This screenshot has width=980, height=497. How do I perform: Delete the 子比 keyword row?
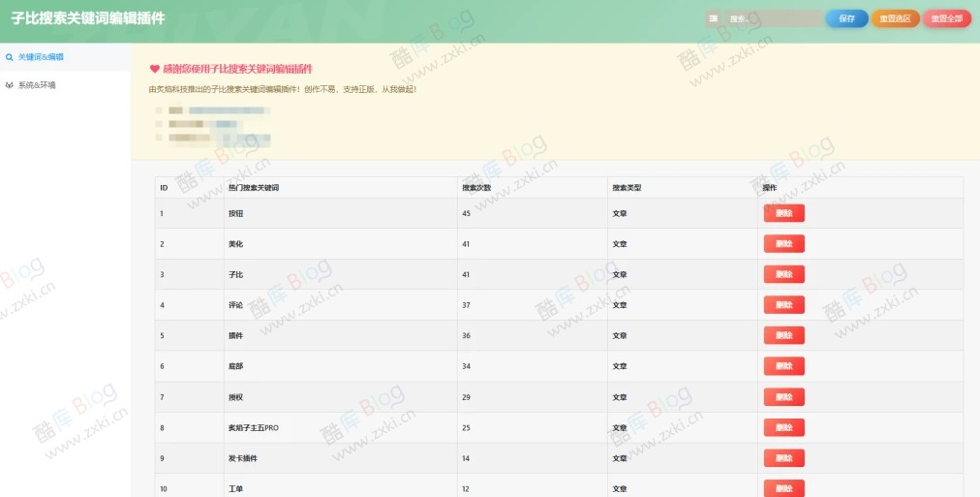tap(783, 274)
